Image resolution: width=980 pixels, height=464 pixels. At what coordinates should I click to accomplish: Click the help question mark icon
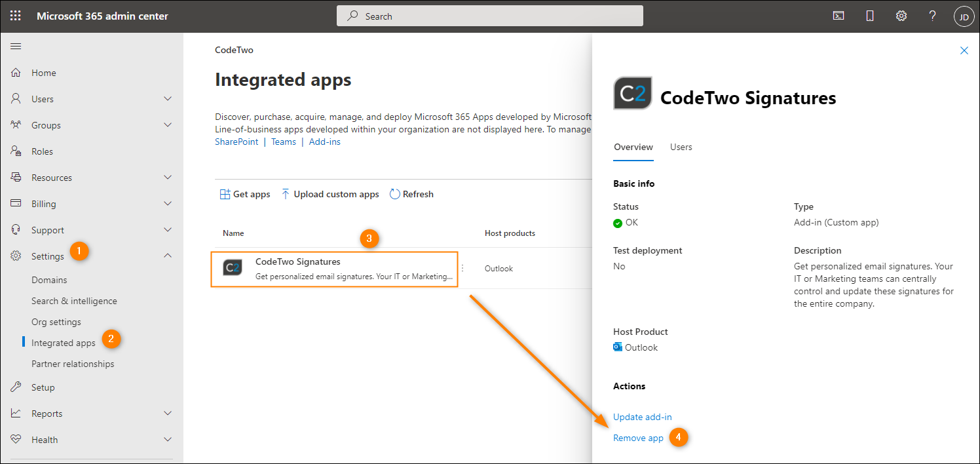pyautogui.click(x=933, y=16)
